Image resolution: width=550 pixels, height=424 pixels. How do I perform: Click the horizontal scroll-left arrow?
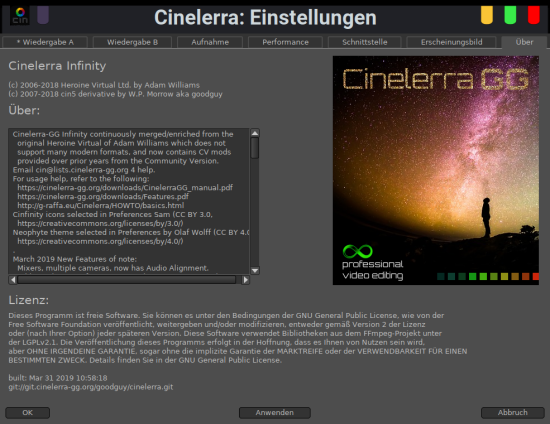pos(13,280)
